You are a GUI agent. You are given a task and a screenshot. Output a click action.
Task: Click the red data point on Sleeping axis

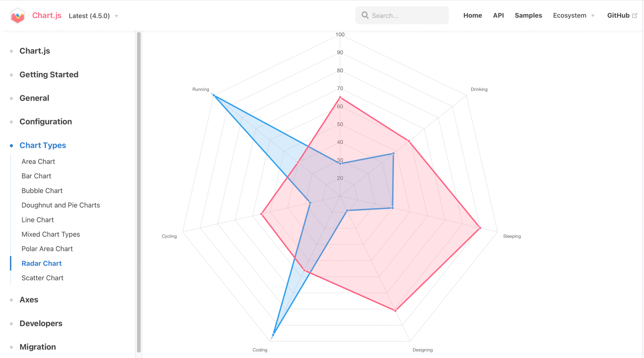click(480, 228)
